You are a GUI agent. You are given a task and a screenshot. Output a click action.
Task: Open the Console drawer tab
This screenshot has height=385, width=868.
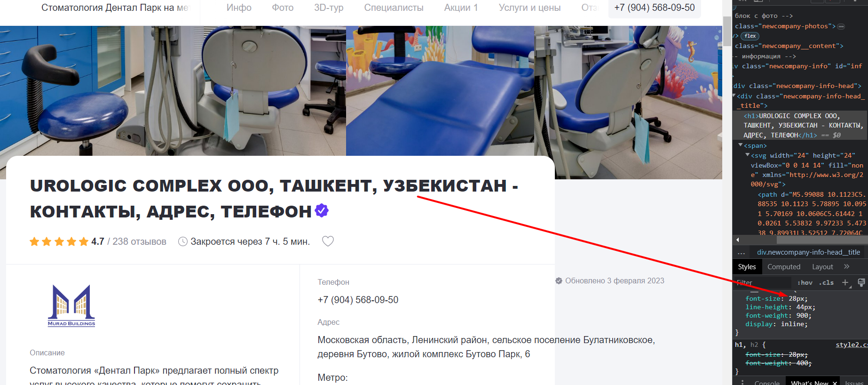pos(767,383)
